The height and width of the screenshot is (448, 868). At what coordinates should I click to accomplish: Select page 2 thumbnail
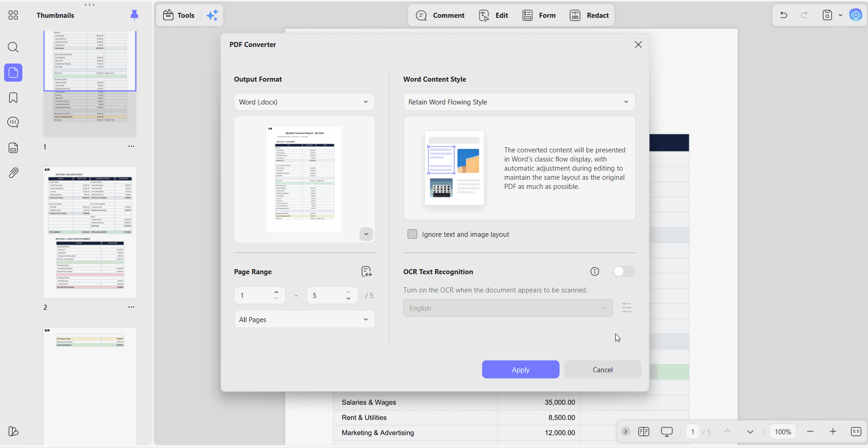click(90, 232)
